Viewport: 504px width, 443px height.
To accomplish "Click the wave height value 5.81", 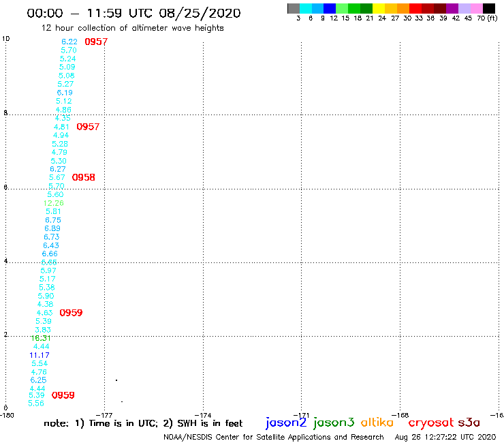I will pyautogui.click(x=53, y=211).
